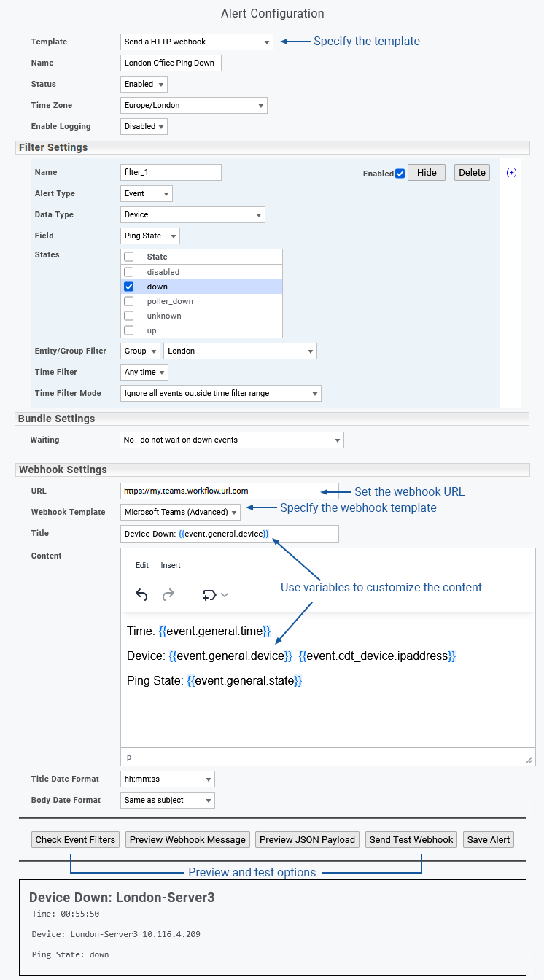
Task: Select all states via header checkbox
Action: 129,257
